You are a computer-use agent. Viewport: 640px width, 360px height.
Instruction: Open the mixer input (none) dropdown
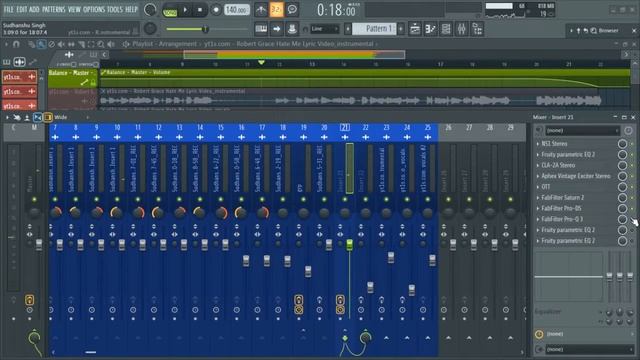[582, 131]
